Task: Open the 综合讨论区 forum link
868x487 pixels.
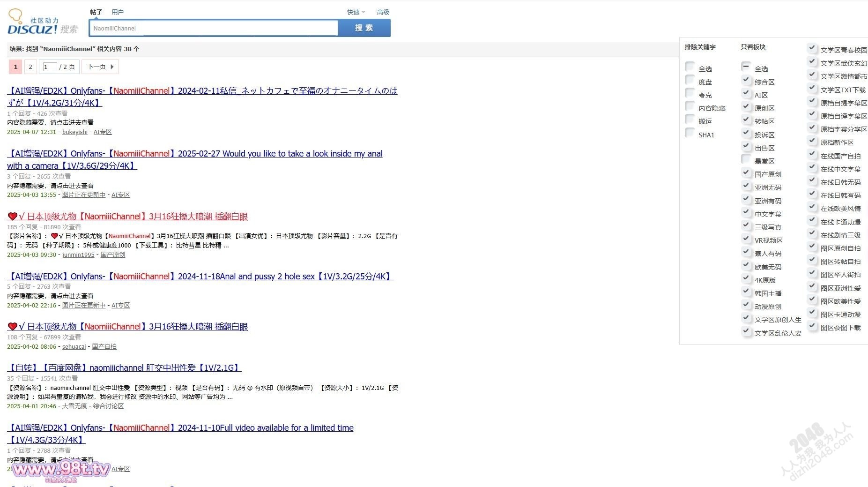Action: pyautogui.click(x=108, y=406)
